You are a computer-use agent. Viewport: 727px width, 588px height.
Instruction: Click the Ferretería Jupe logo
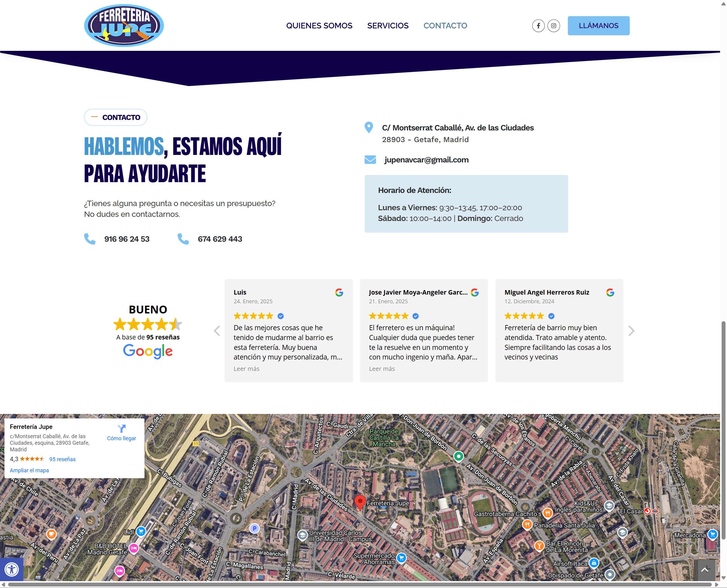[x=124, y=26]
